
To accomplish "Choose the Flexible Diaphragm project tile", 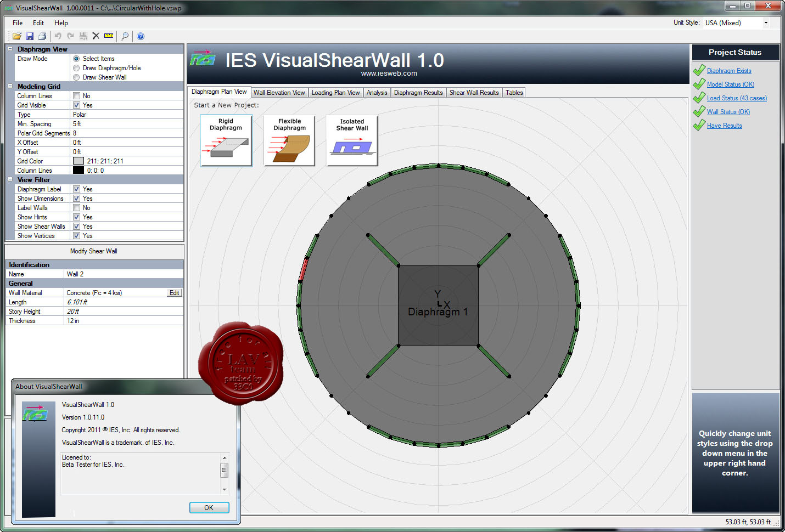I will 289,140.
